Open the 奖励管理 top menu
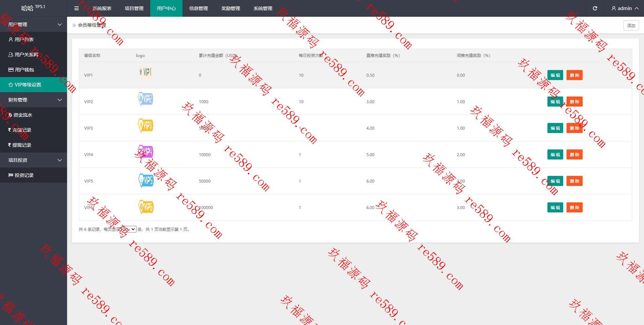The width and height of the screenshot is (644, 325). click(x=231, y=8)
